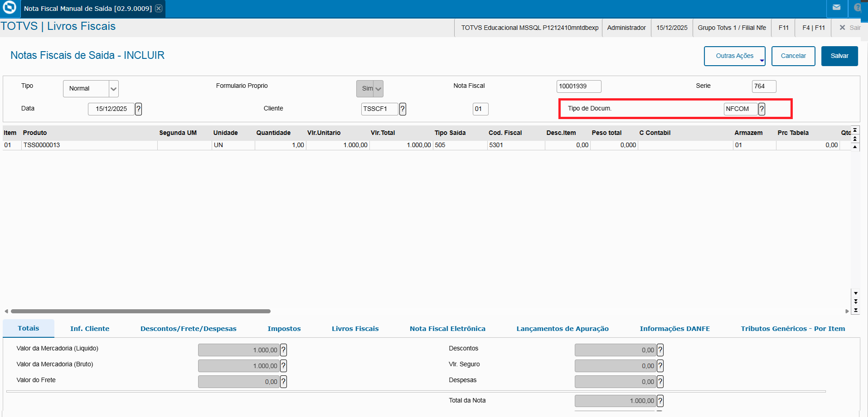Click the TOTVS Educacional MSSQL environment button
The image size is (868, 417).
pos(529,28)
